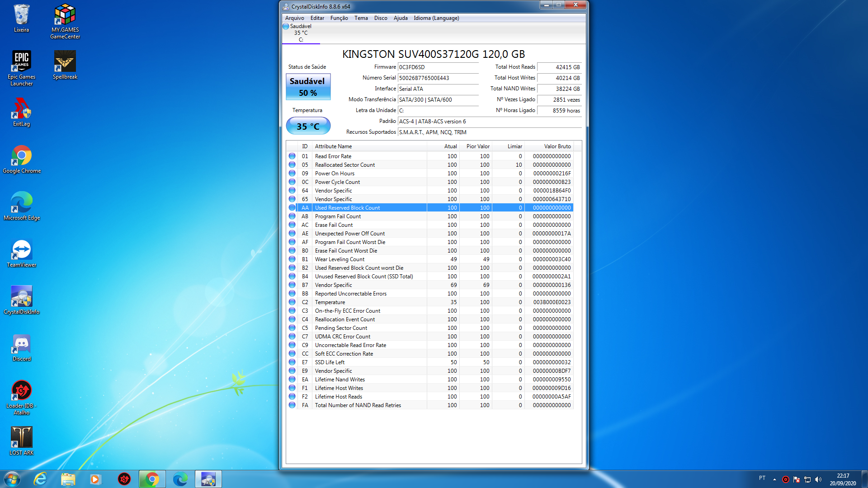
Task: Click the taskbar clock showing 22:17
Action: tap(843, 479)
